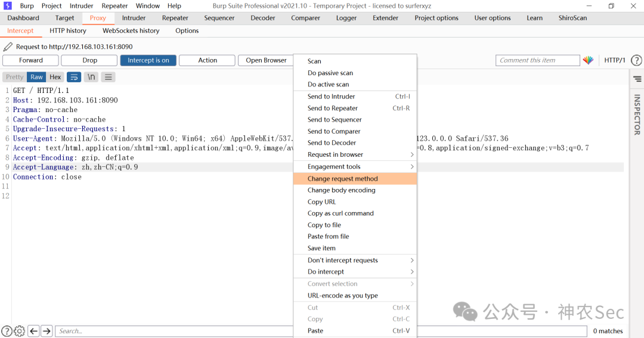
Task: Switch editor to Pretty view
Action: coord(15,77)
